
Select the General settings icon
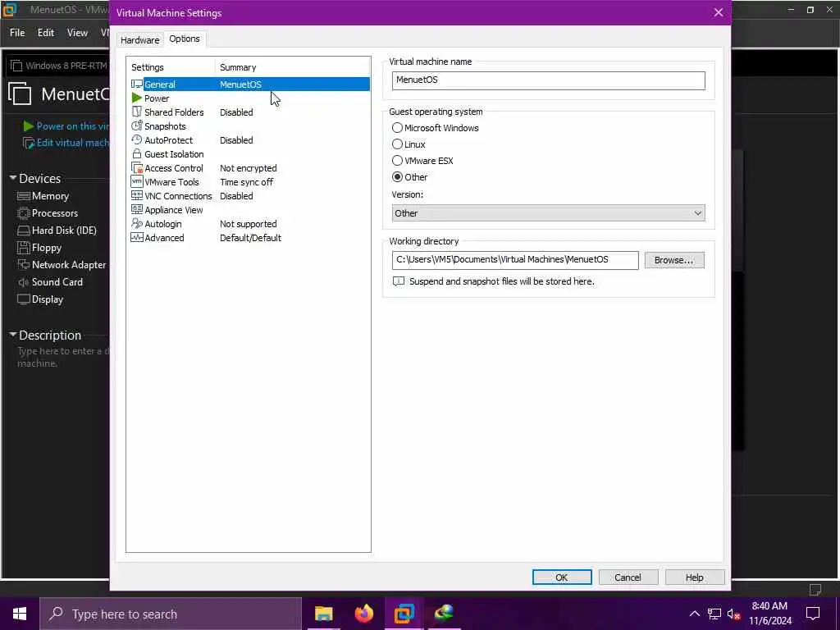pos(137,84)
